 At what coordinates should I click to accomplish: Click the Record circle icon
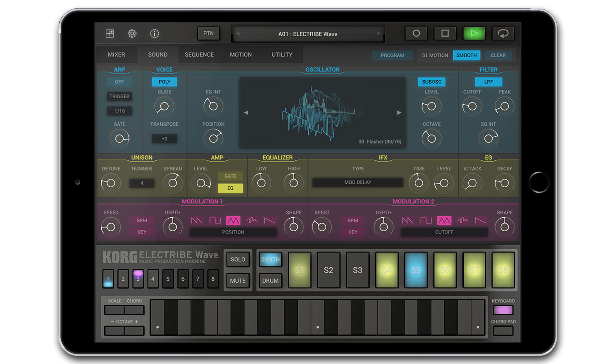coord(416,33)
